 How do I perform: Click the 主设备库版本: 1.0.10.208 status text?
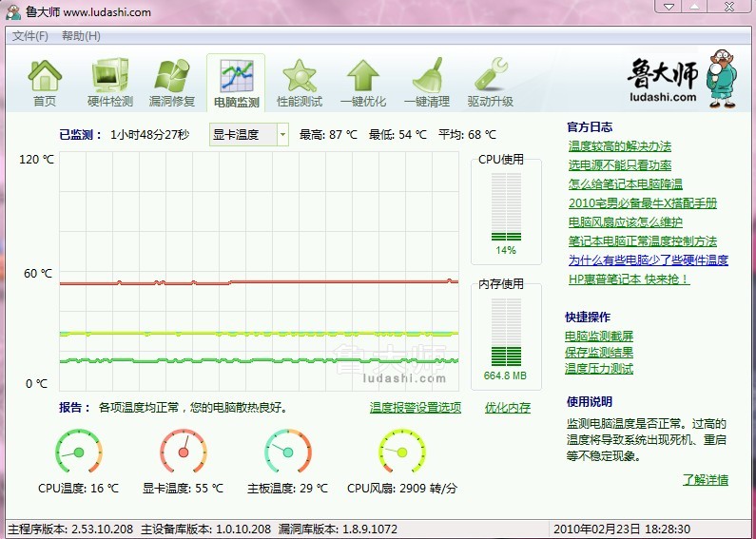[205, 529]
